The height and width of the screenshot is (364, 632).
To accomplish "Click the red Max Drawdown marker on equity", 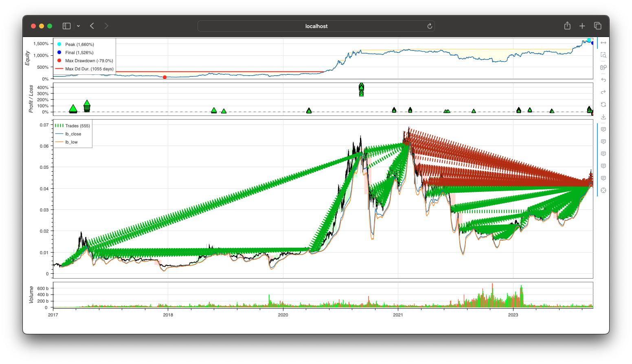I will coord(165,77).
